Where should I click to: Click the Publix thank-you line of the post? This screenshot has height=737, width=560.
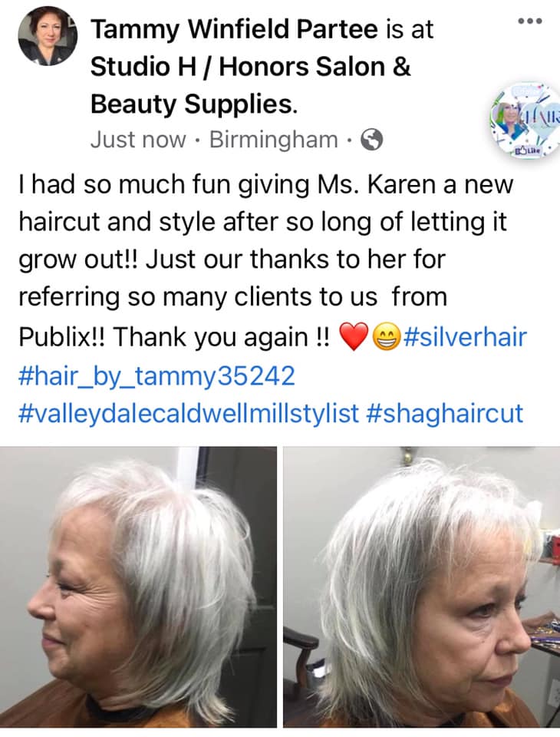[174, 338]
